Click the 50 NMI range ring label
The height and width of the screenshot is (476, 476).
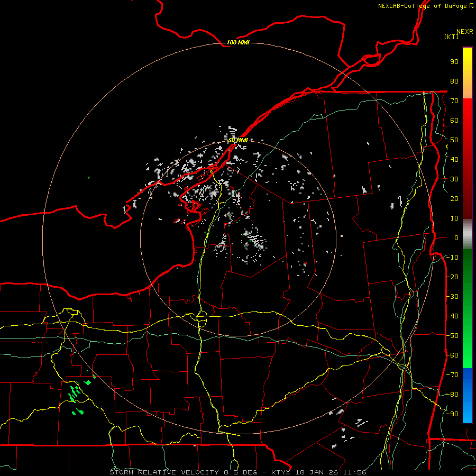[x=238, y=140]
